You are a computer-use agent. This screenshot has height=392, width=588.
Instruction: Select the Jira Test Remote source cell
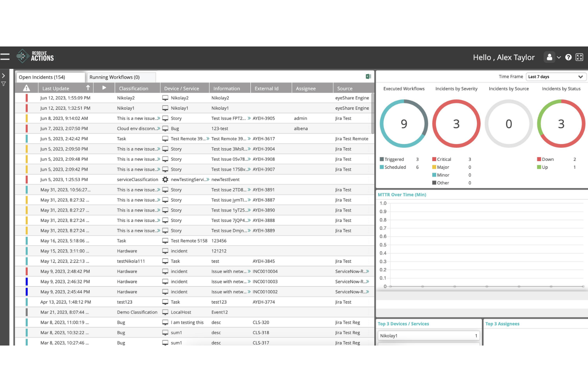352,139
